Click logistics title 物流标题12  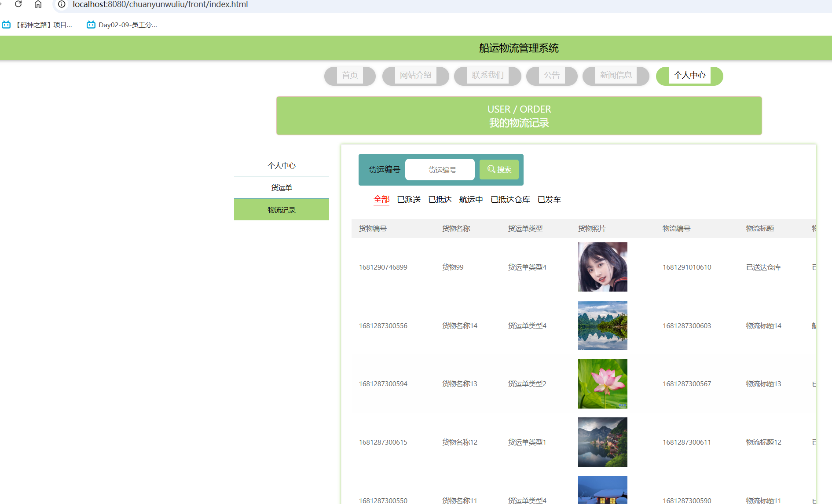(x=764, y=442)
